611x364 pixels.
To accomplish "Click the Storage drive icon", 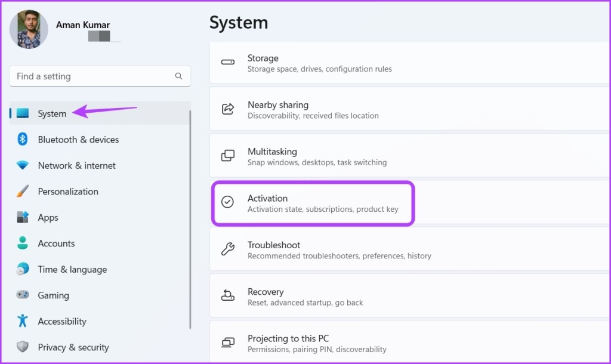I will coord(228,63).
